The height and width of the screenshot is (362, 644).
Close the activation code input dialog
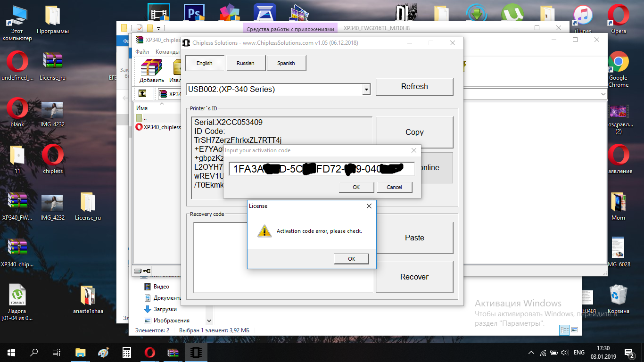(x=414, y=150)
